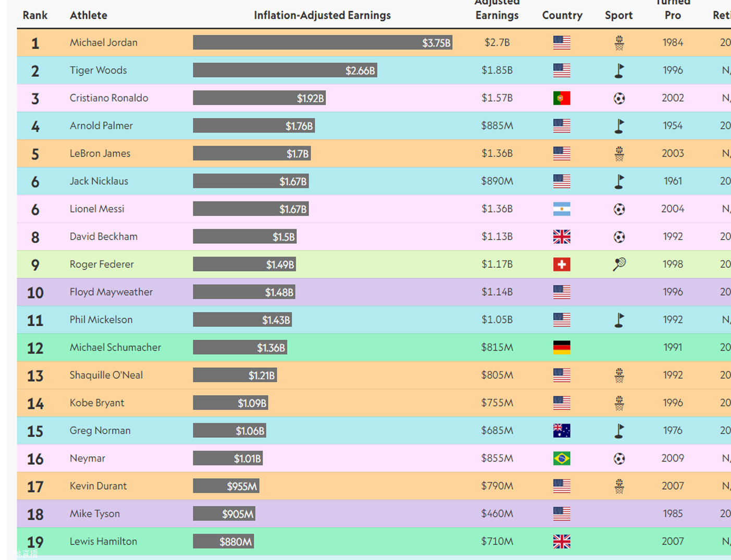Click the US flag for Tiger Woods

[562, 70]
